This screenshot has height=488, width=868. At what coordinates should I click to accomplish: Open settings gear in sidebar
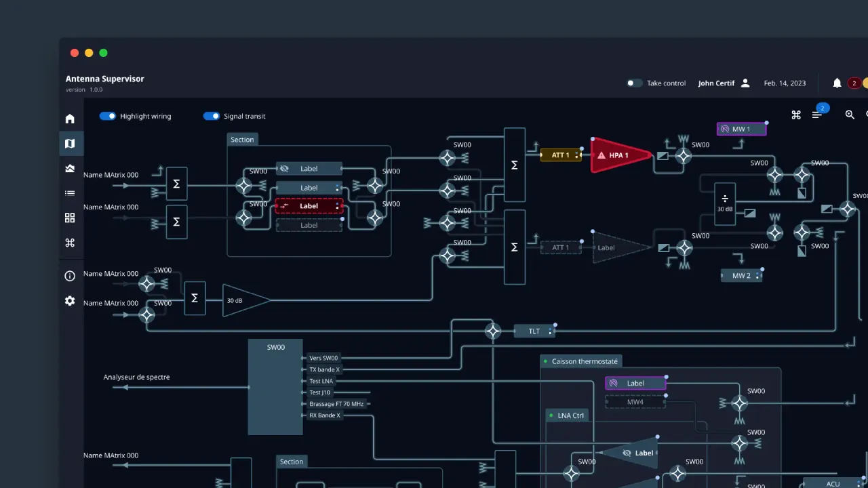click(70, 301)
